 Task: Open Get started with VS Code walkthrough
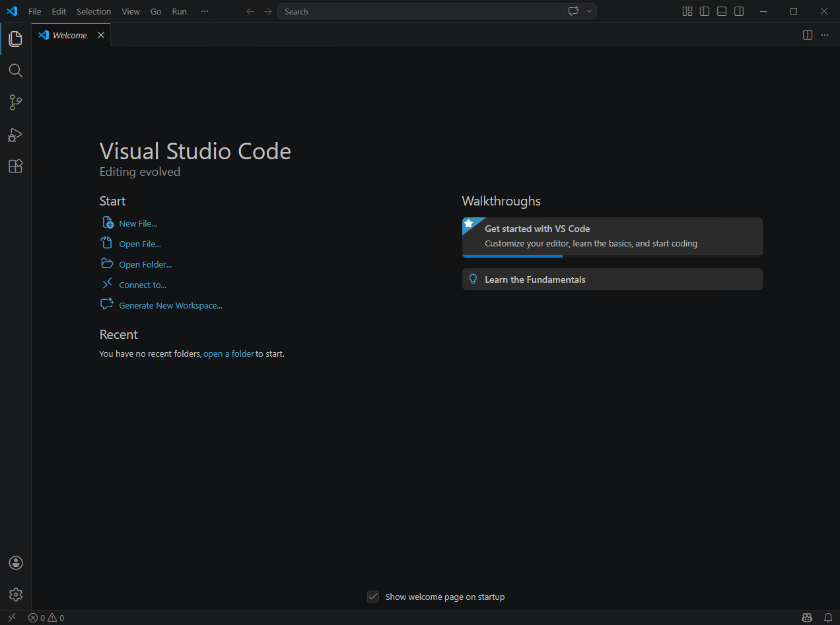(x=612, y=237)
